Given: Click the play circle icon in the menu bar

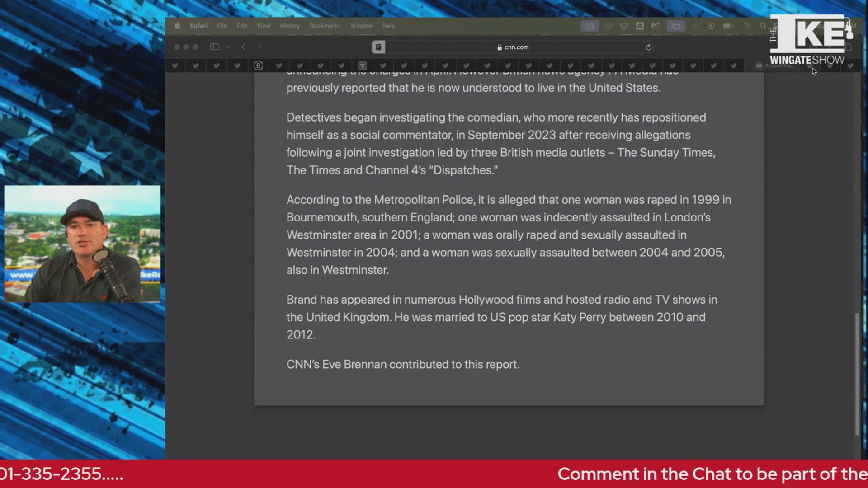Looking at the screenshot, I should tap(711, 26).
